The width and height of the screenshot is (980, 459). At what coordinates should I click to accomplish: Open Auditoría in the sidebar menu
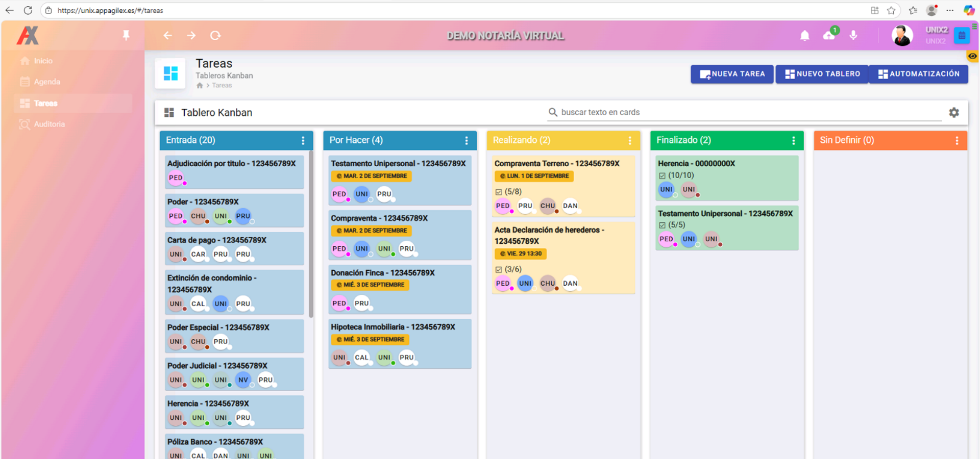pyautogui.click(x=49, y=124)
